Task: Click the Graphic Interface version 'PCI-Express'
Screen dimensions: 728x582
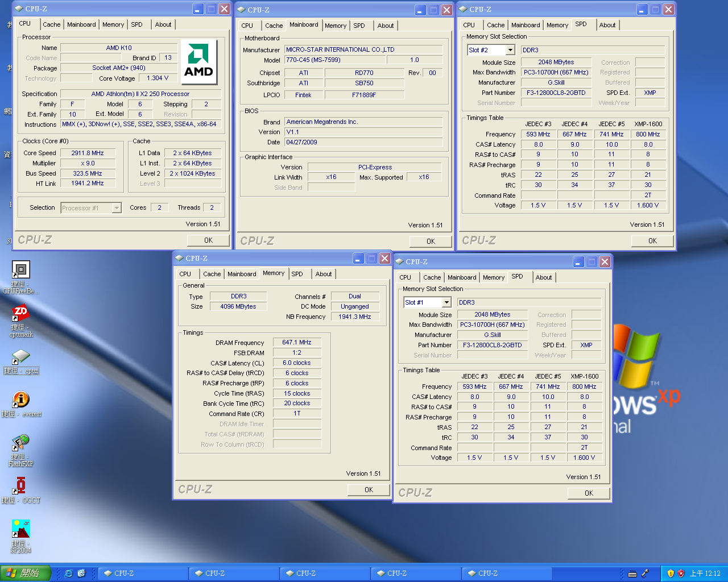Action: (x=375, y=167)
